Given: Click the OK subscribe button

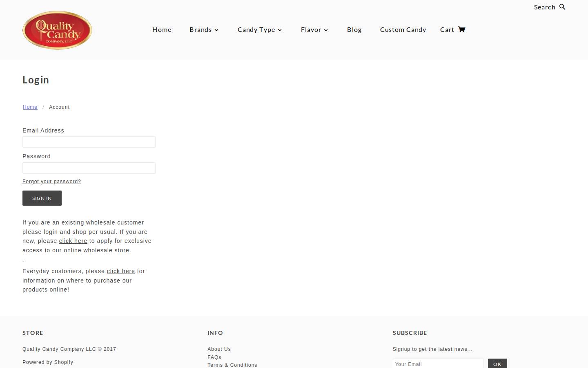Looking at the screenshot, I should pyautogui.click(x=497, y=364).
